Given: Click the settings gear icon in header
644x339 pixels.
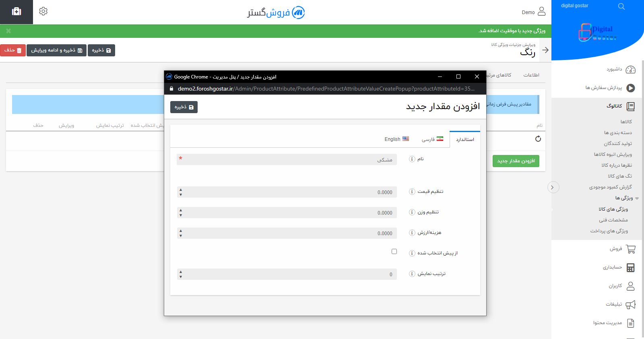Looking at the screenshot, I should coord(43,11).
